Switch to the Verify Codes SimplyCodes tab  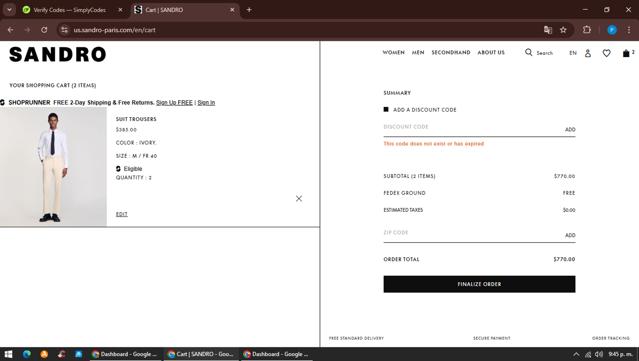pos(69,10)
